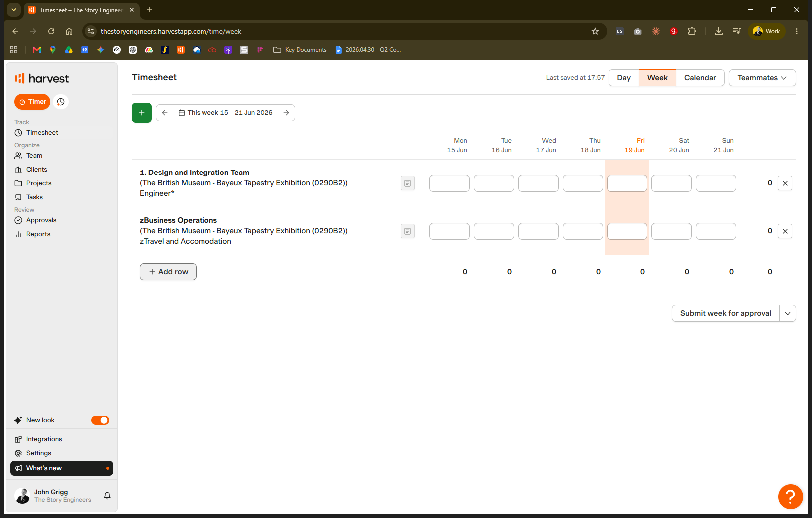Click the green plus new entry button

click(142, 113)
